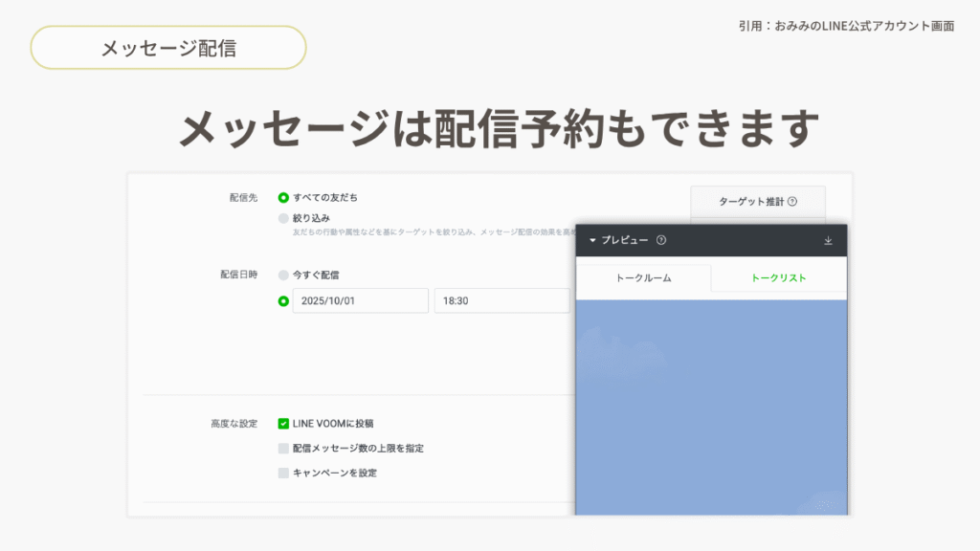Switch to the トークルーム tab

[x=643, y=278]
